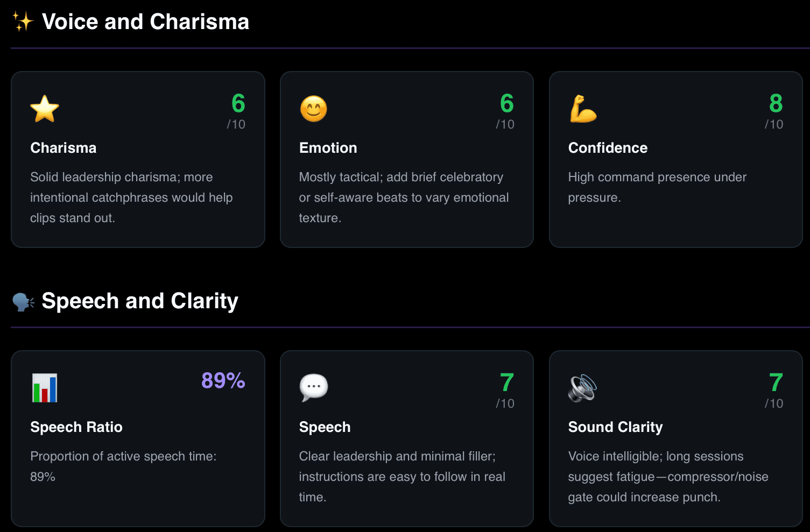
Task: Click the loudspeaker Sound Clarity icon
Action: 583,388
